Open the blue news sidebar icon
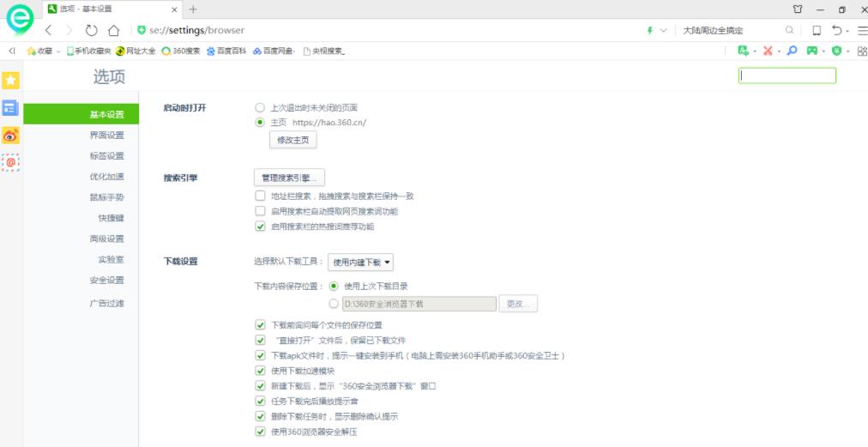The image size is (868, 447). 10,107
